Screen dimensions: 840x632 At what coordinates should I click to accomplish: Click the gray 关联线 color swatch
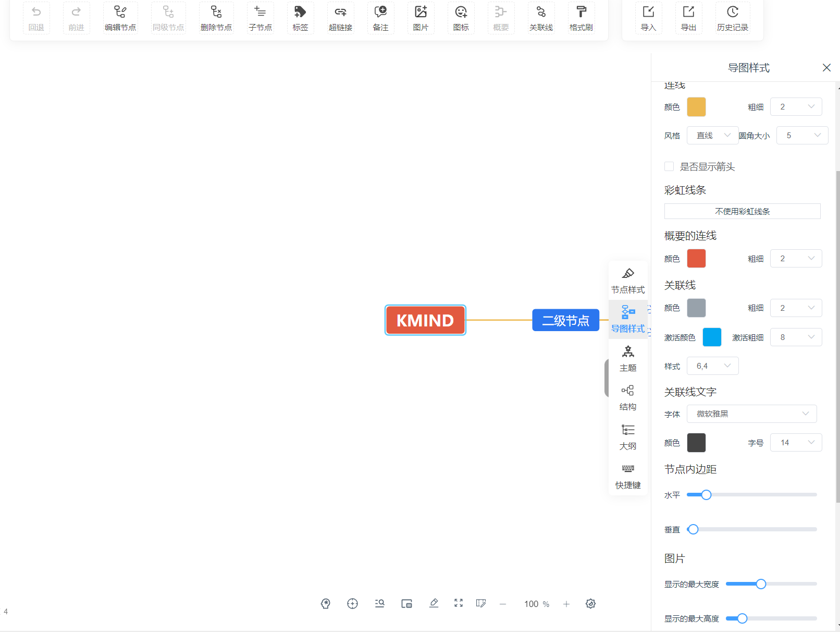tap(696, 308)
